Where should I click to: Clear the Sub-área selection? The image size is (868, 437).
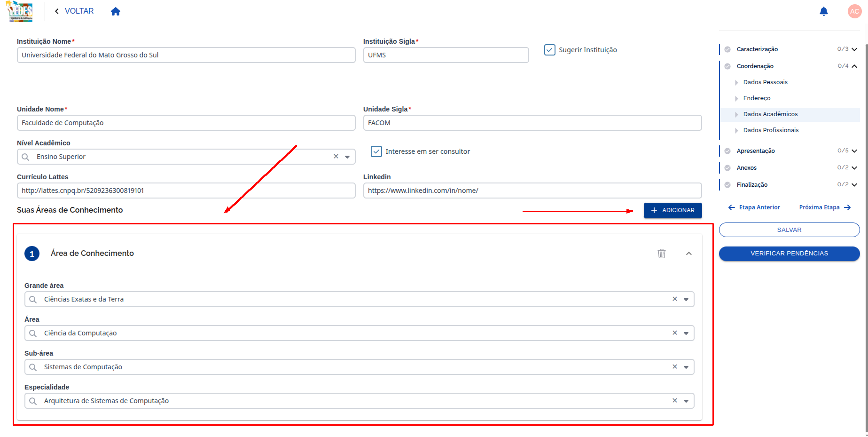tap(675, 367)
